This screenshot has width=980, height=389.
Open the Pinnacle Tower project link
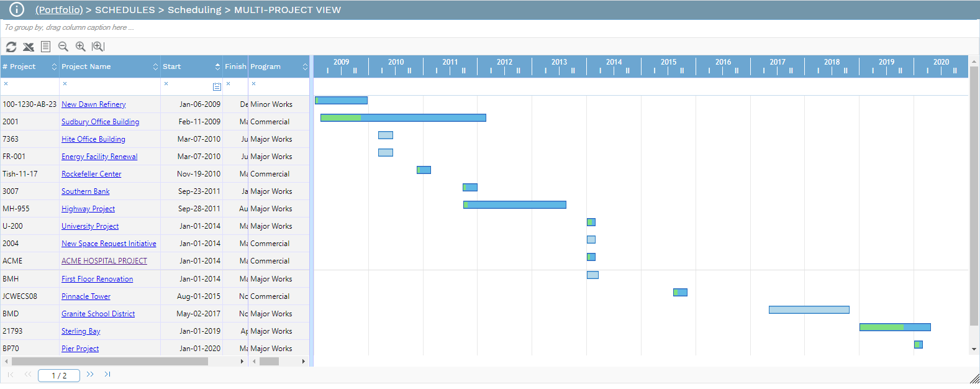click(x=86, y=296)
